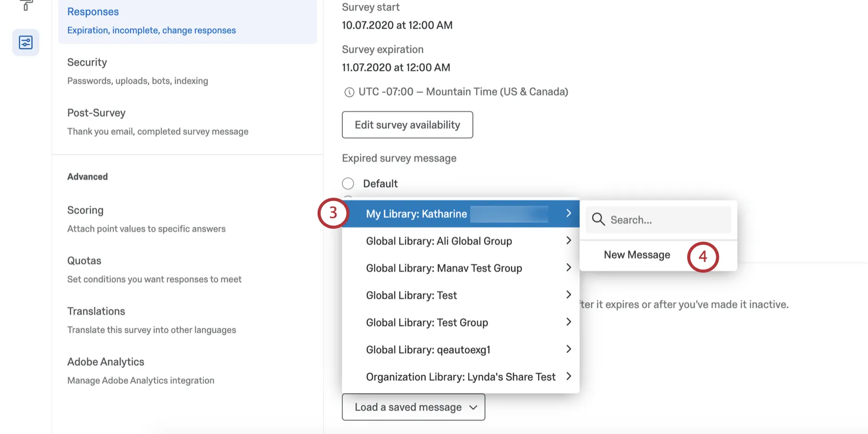
Task: Click the timezone info icon
Action: 349,92
